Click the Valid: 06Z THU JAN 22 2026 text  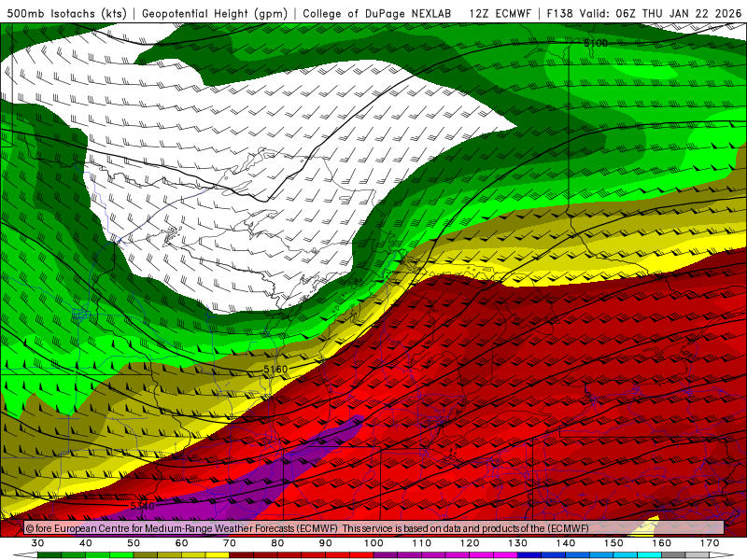coord(661,14)
